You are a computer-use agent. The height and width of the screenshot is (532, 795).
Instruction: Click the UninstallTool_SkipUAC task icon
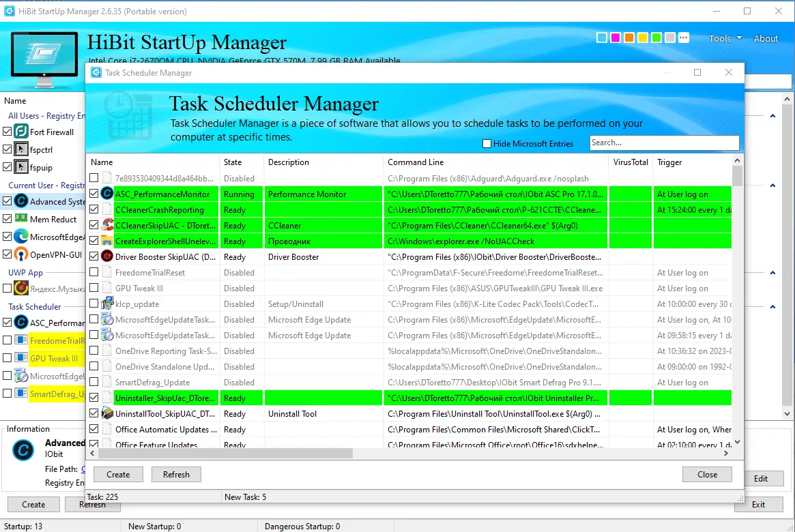[107, 413]
